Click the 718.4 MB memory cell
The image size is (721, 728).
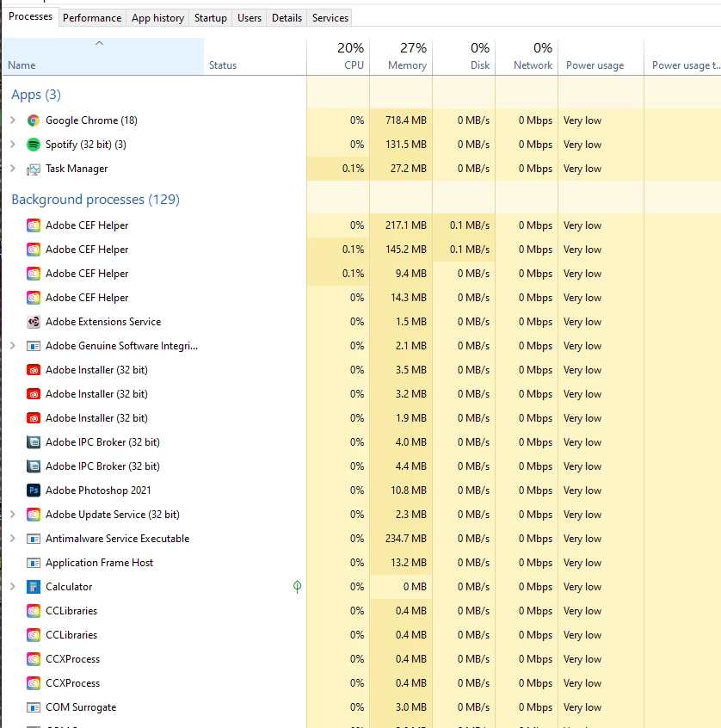pyautogui.click(x=401, y=120)
